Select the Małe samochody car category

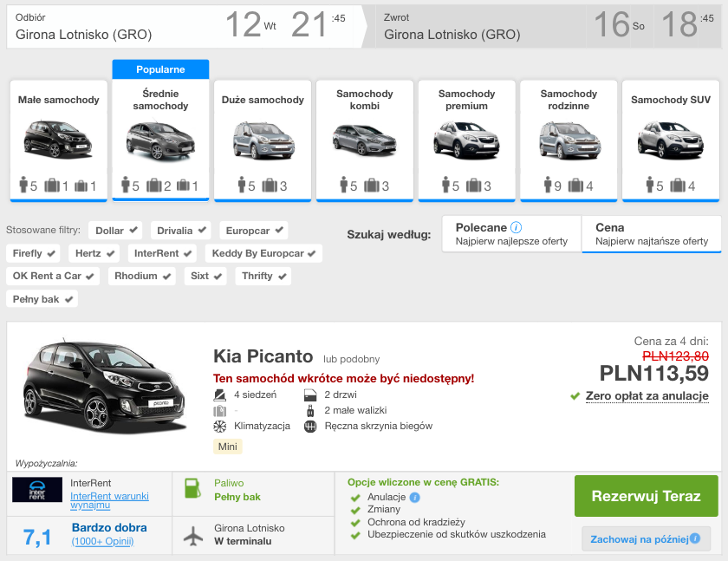click(x=59, y=140)
